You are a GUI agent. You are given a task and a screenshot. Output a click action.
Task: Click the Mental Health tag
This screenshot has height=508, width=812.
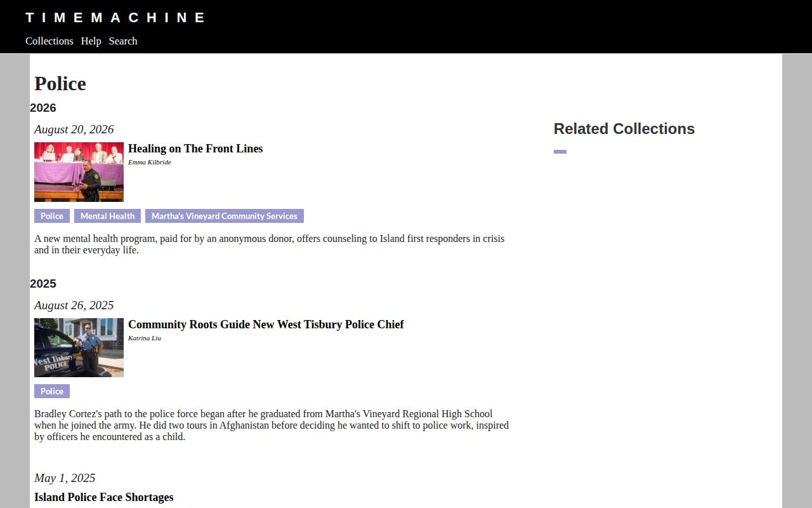107,216
